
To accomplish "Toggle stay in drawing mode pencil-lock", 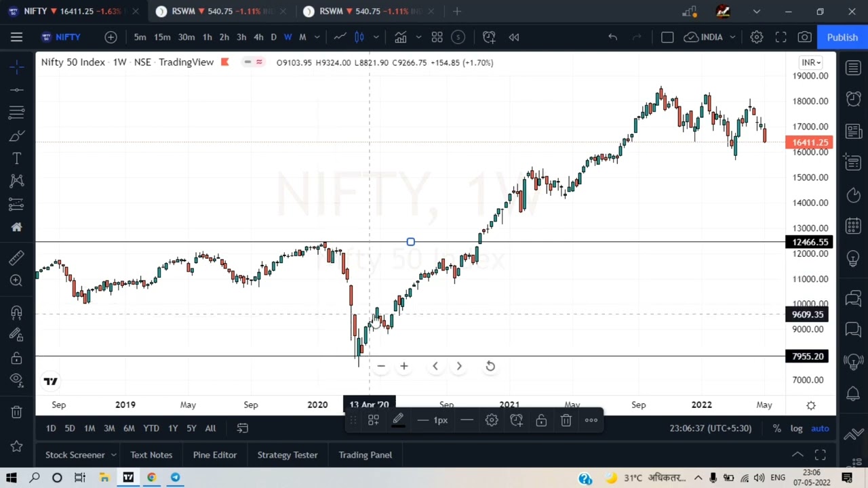I will pos(17,335).
